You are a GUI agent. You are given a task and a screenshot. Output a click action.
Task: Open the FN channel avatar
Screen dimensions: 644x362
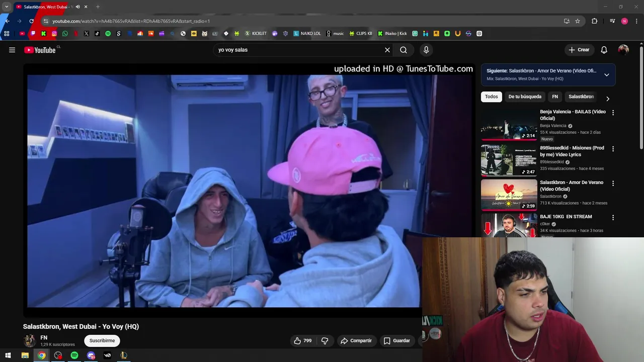coord(30,340)
